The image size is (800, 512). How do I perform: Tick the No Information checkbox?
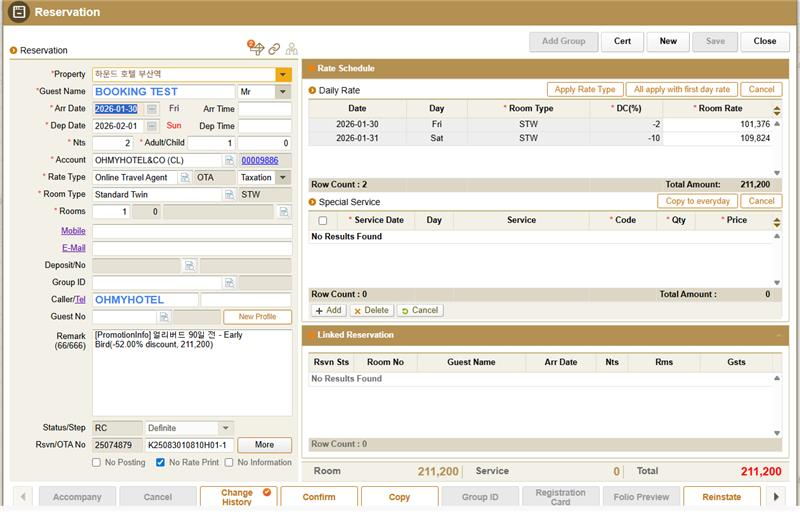(x=229, y=463)
